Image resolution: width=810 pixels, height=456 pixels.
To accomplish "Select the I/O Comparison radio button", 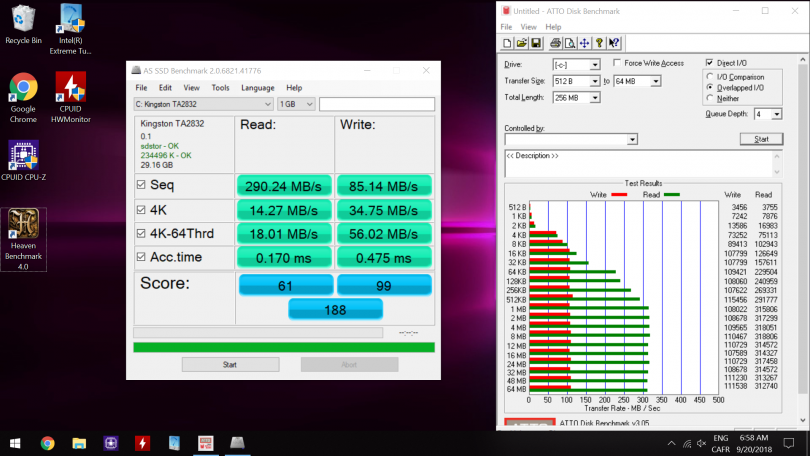I will tap(710, 76).
